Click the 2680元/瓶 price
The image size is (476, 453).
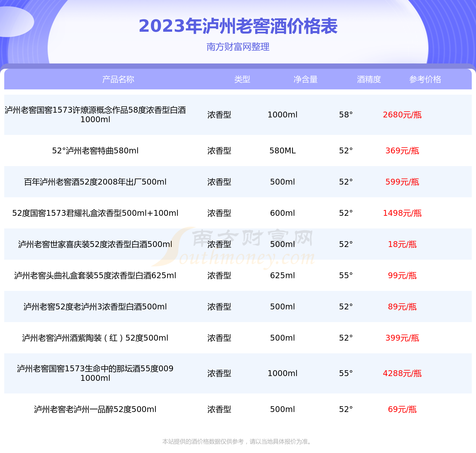(402, 115)
